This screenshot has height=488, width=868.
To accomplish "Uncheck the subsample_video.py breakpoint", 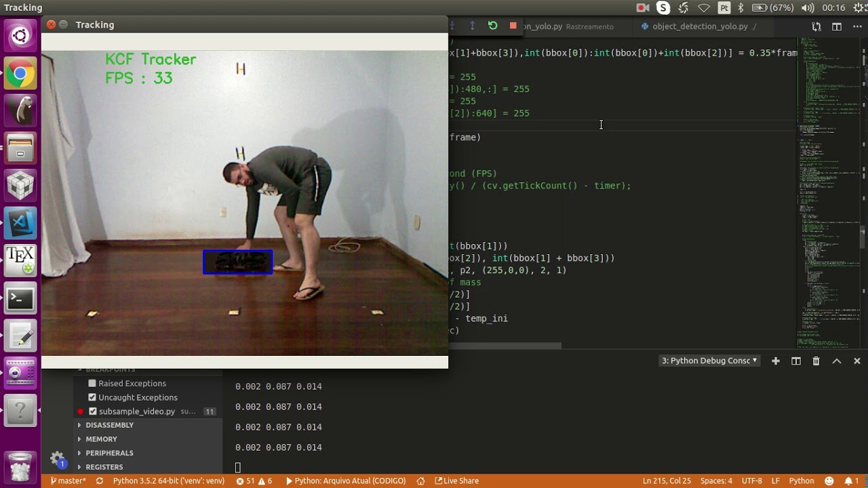I will [93, 411].
